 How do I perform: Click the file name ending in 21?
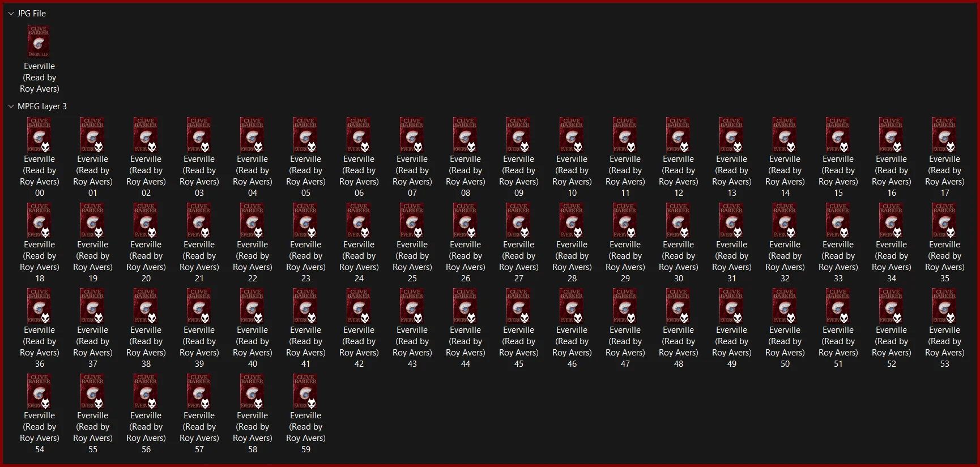(199, 262)
